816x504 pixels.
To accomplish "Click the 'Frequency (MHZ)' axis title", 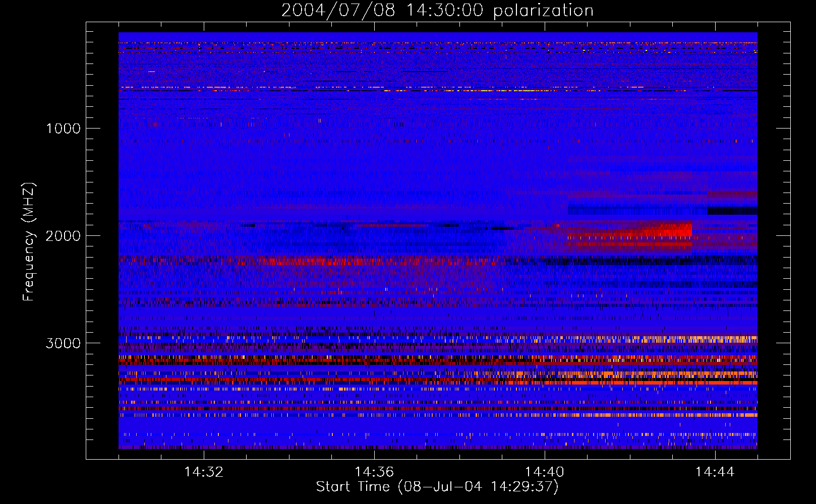I will 29,242.
